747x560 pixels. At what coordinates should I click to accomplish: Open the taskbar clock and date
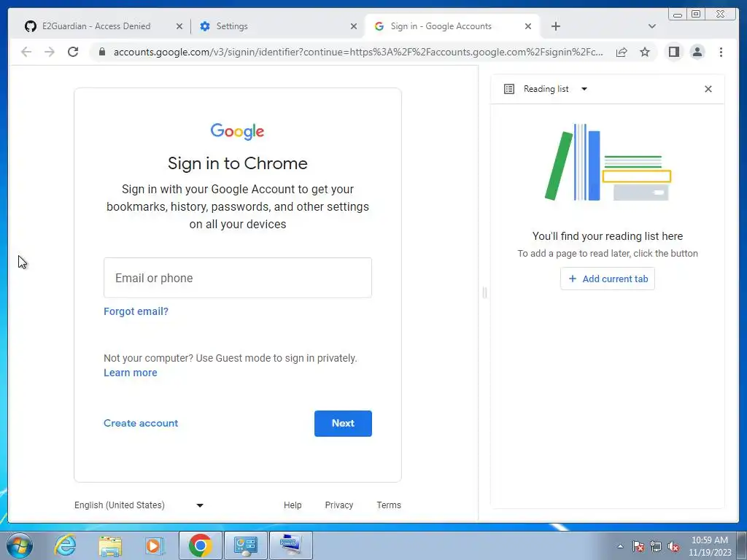(x=709, y=546)
